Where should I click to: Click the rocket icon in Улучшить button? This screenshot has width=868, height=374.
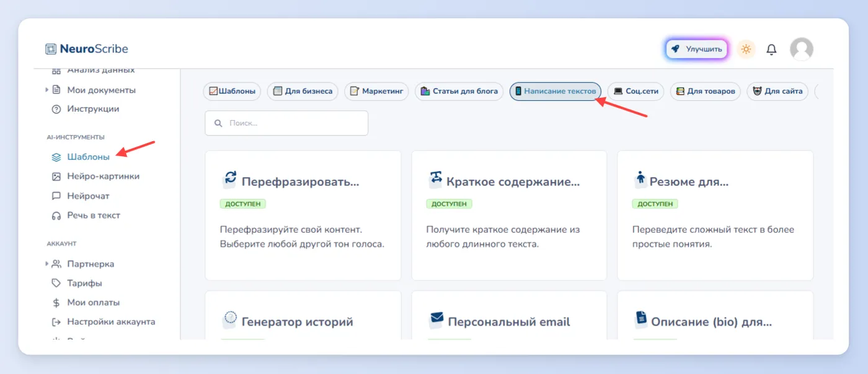point(676,49)
